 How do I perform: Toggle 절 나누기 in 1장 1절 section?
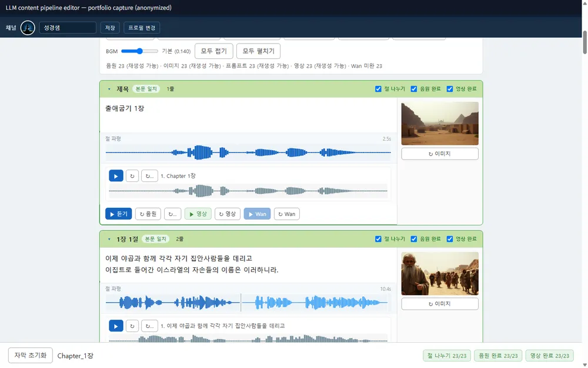pyautogui.click(x=378, y=239)
